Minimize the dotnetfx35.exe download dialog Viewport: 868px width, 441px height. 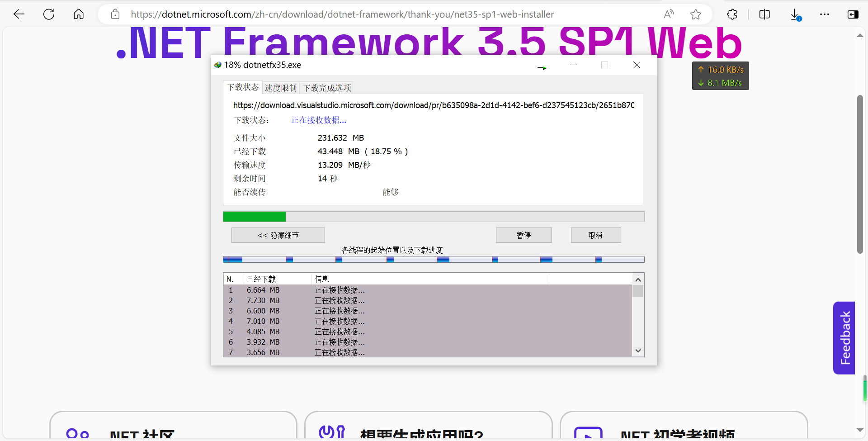[x=573, y=65]
